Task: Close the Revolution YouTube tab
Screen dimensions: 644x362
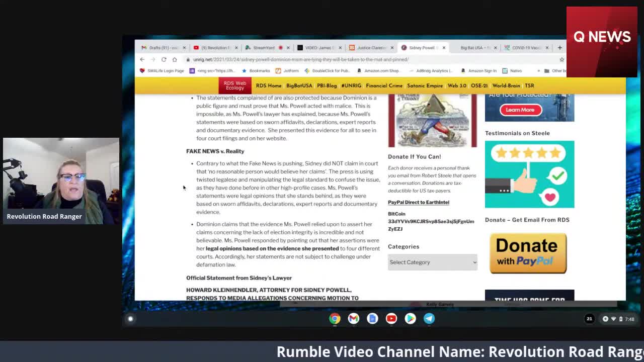Action: tap(236, 48)
